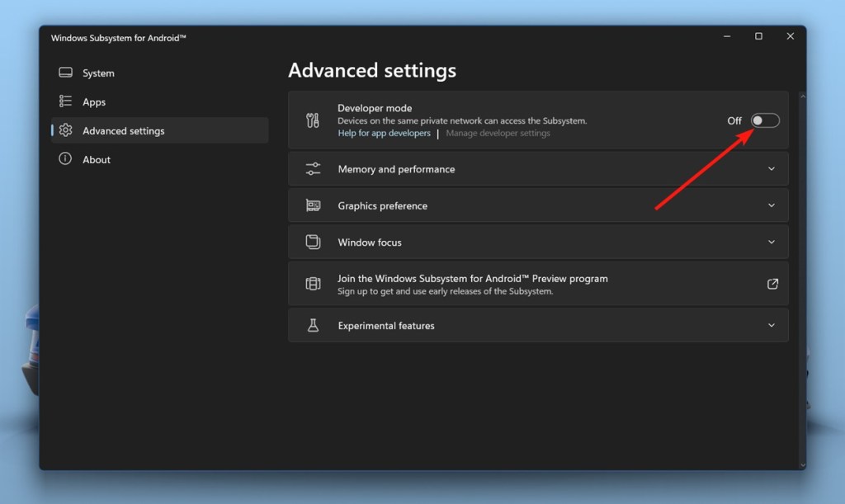
Task: Go to the Apps section label
Action: (x=94, y=102)
